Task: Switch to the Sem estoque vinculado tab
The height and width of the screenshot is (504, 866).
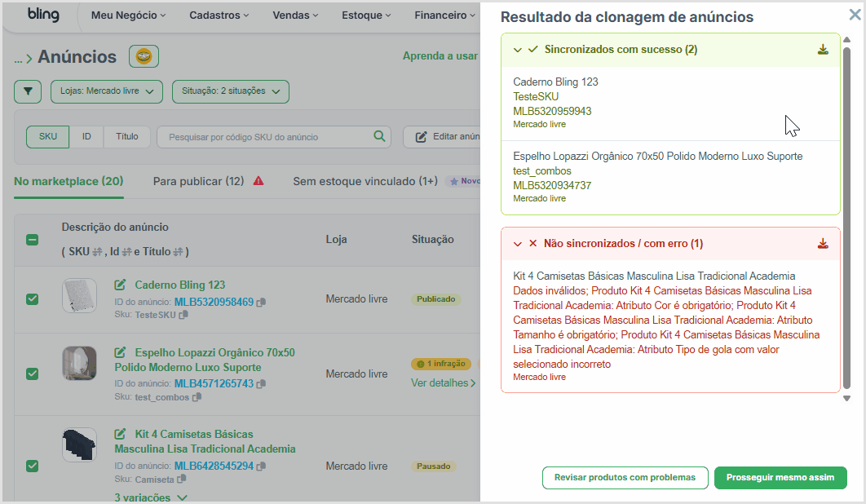Action: 365,181
